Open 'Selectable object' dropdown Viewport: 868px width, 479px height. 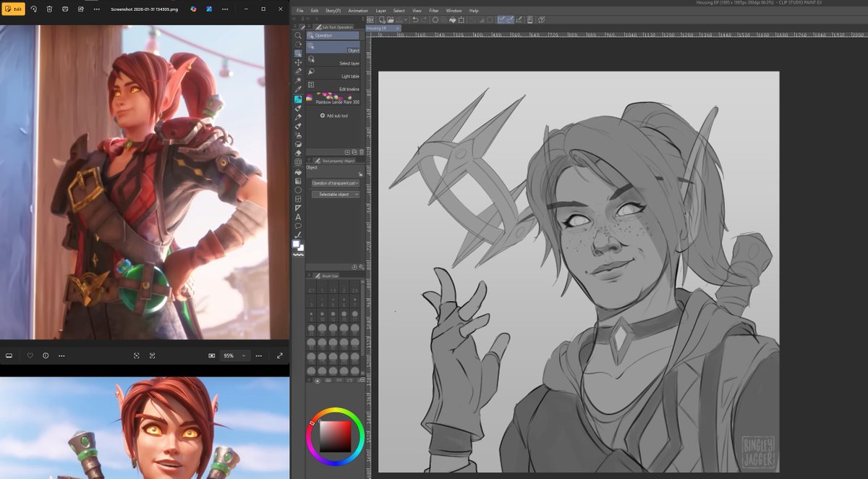(x=336, y=194)
